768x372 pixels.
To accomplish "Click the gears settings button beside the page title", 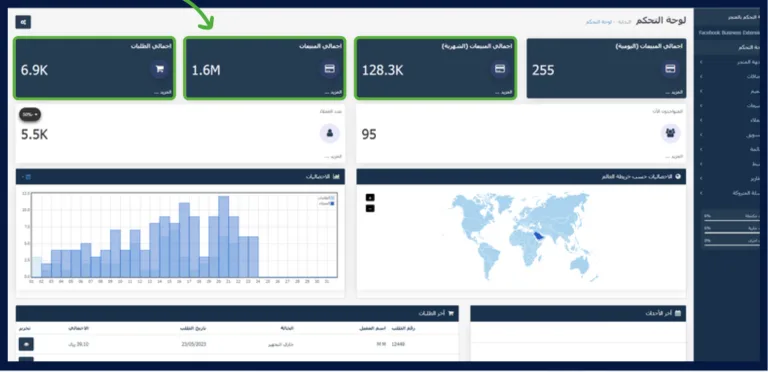I will pos(23,22).
